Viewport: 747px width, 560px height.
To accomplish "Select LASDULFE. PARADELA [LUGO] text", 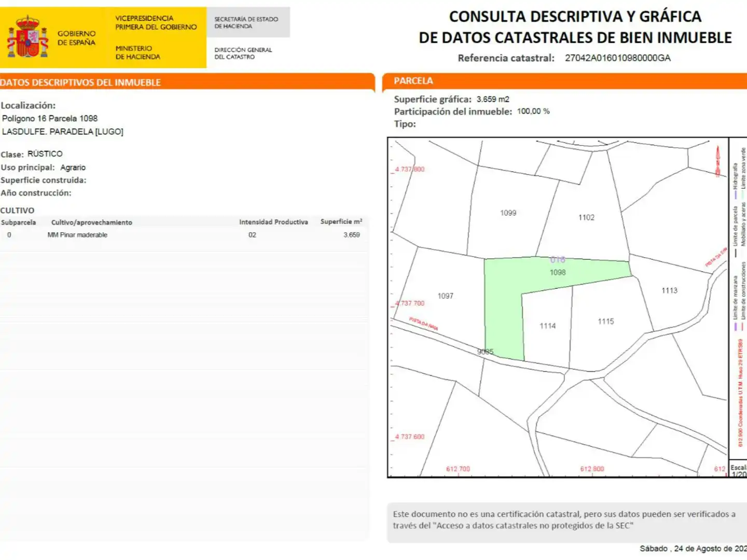I will pyautogui.click(x=63, y=132).
